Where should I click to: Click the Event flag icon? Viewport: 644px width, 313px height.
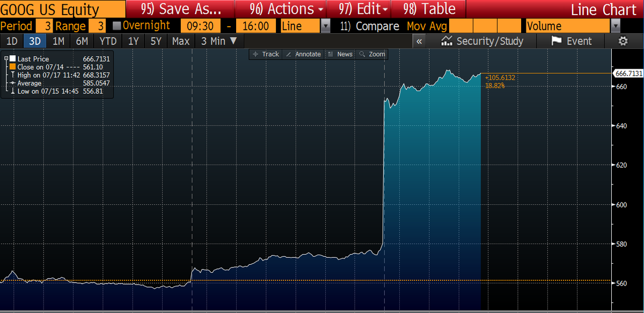tap(556, 41)
